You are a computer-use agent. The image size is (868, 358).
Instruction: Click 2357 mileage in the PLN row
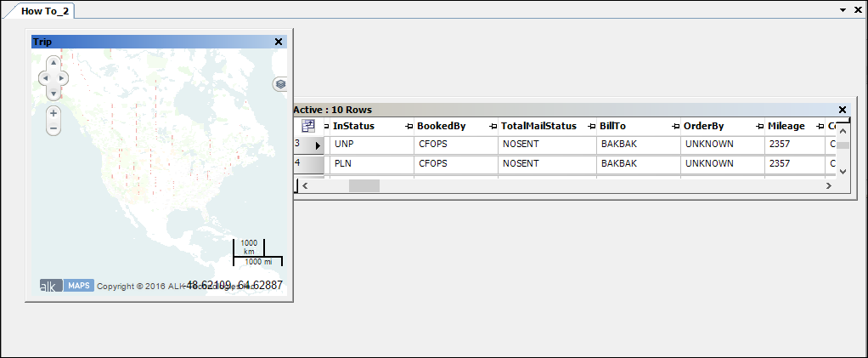pos(796,164)
